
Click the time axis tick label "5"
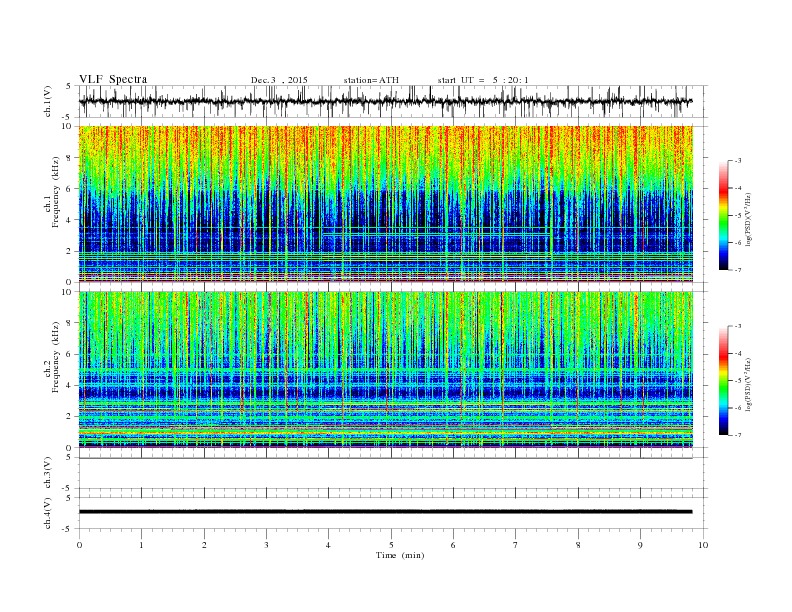point(391,545)
